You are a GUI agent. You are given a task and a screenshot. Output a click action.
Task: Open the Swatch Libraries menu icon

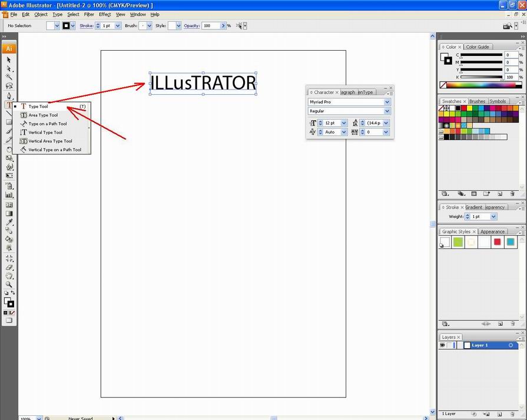[x=445, y=194]
